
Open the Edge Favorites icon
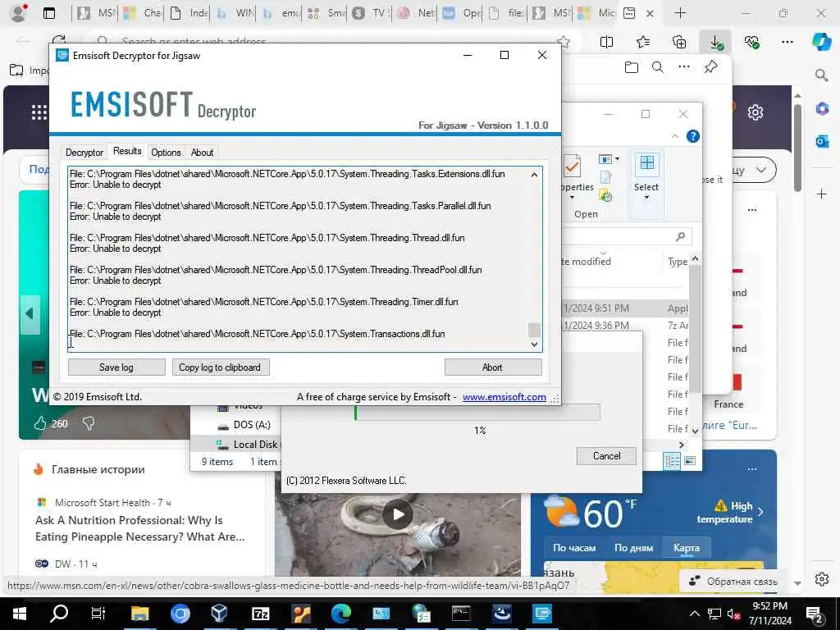tap(643, 43)
